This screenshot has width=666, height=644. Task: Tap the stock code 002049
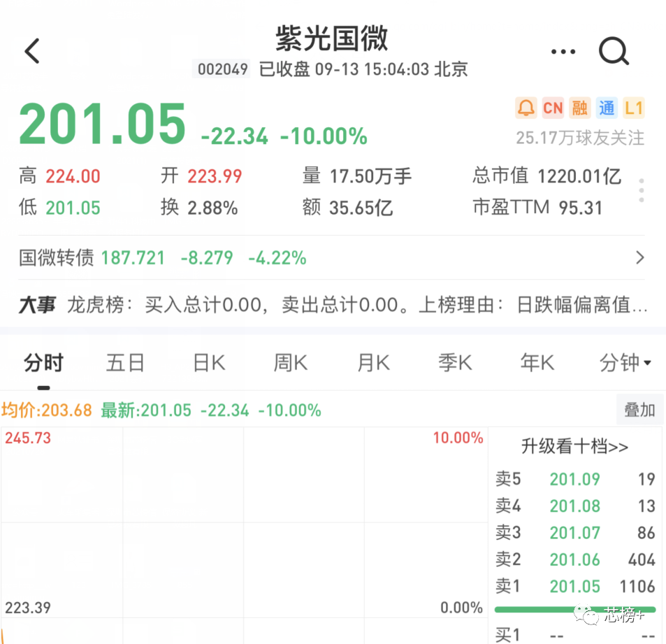click(222, 69)
